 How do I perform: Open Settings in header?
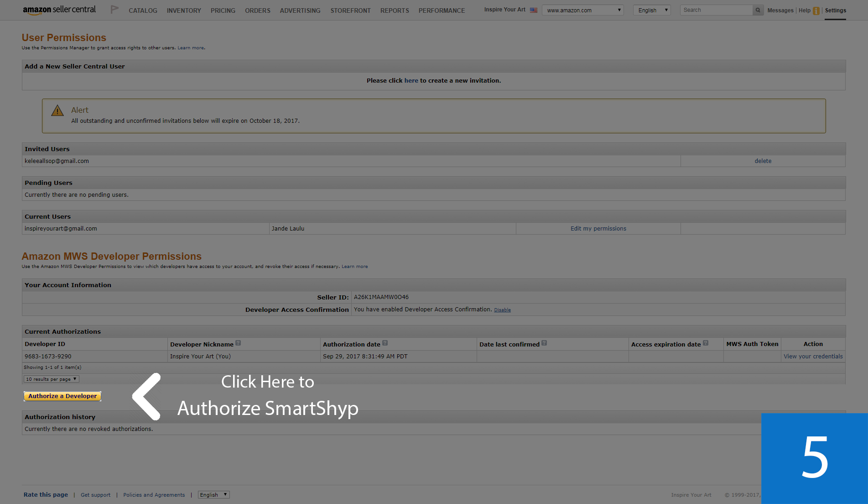835,10
